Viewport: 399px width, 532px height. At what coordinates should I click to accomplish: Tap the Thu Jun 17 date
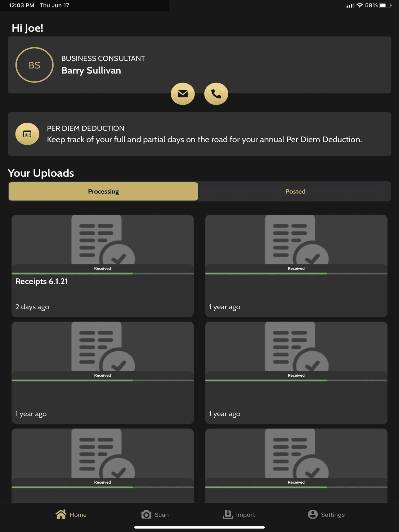point(55,5)
